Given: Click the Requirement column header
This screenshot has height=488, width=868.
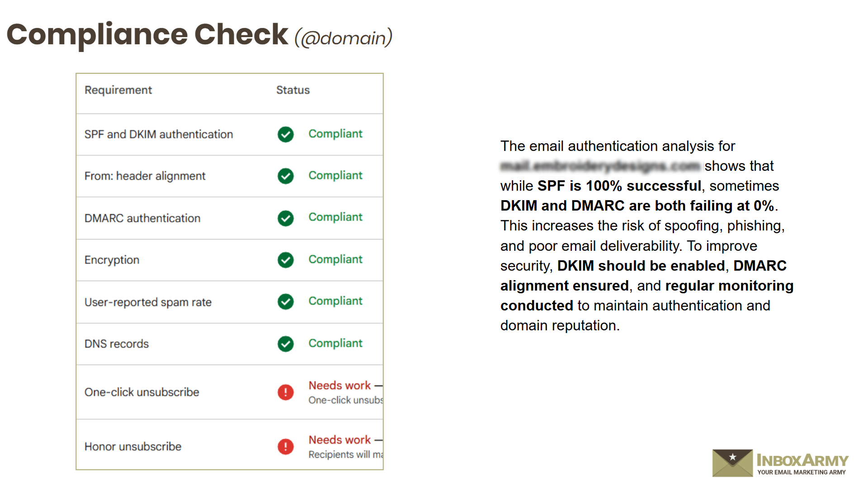Looking at the screenshot, I should [118, 90].
